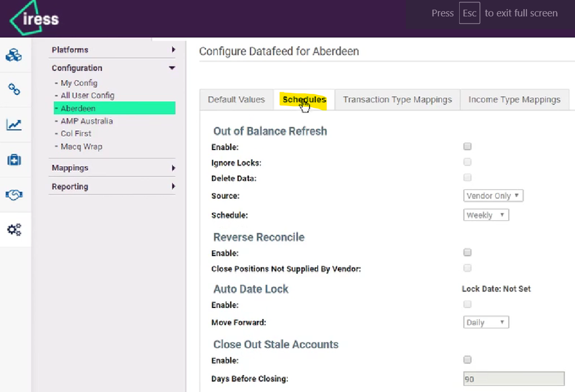Click the 'Configure Datafeed for Aberdeen' heading
Image resolution: width=575 pixels, height=392 pixels.
279,51
